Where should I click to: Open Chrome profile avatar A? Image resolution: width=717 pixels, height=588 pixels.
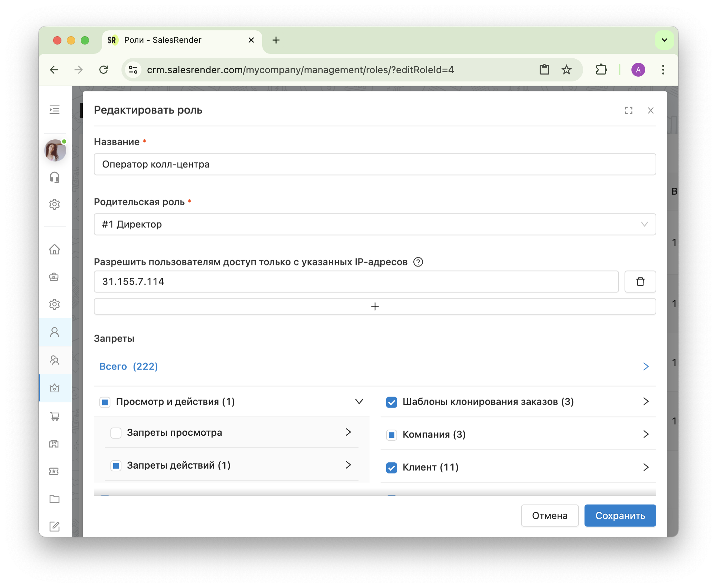(638, 70)
